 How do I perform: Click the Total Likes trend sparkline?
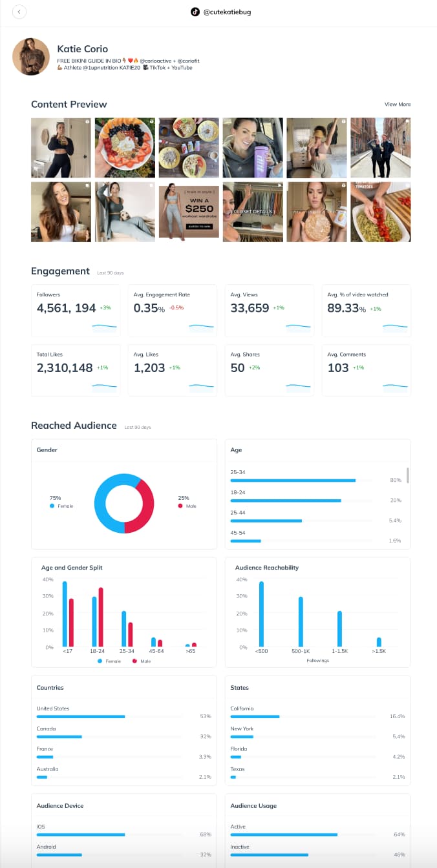(104, 387)
